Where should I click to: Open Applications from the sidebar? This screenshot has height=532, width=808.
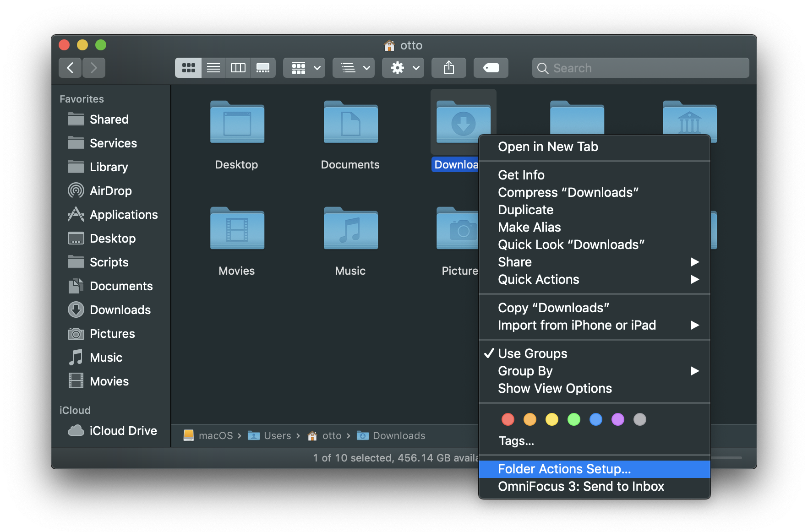[x=124, y=214]
